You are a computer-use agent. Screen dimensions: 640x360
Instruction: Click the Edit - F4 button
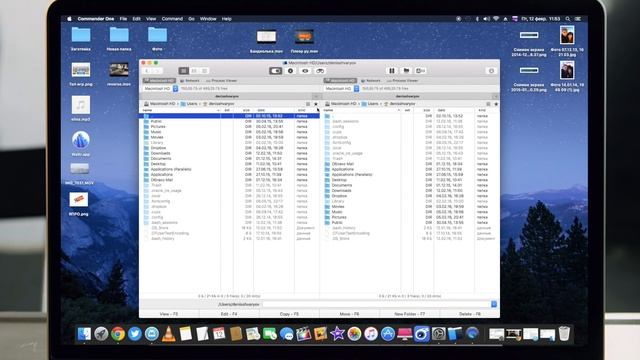(x=229, y=314)
